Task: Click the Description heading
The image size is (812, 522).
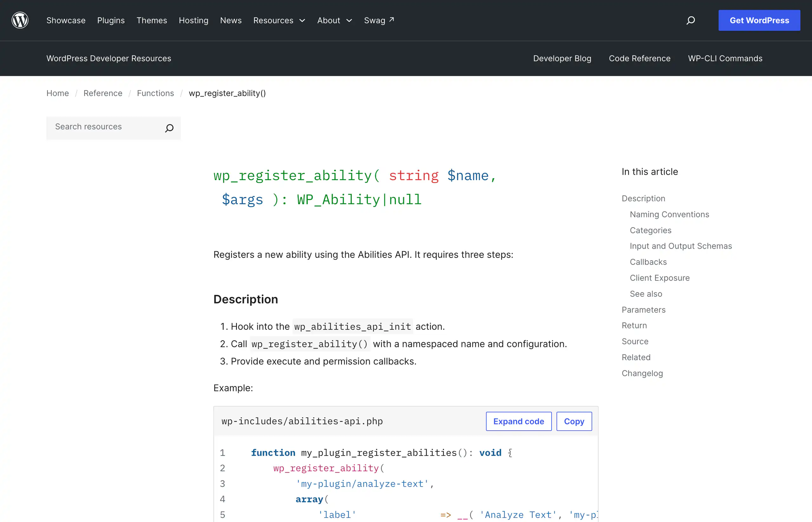Action: click(246, 299)
